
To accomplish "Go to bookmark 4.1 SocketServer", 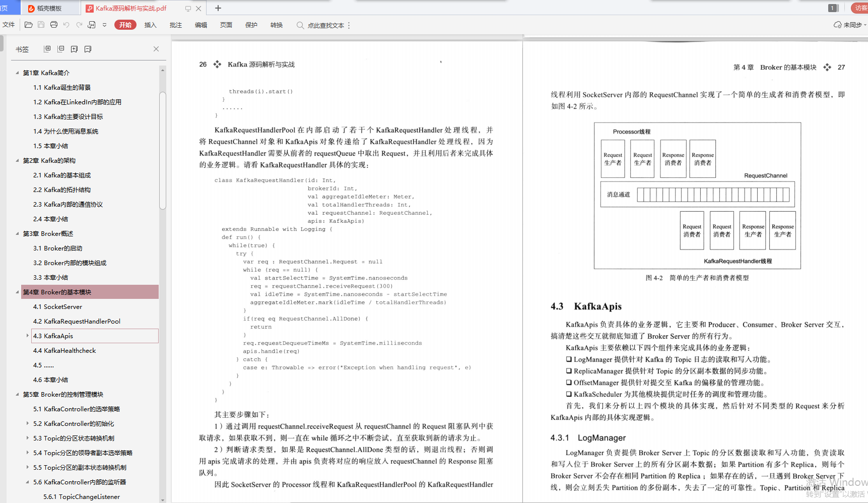I will 57,307.
